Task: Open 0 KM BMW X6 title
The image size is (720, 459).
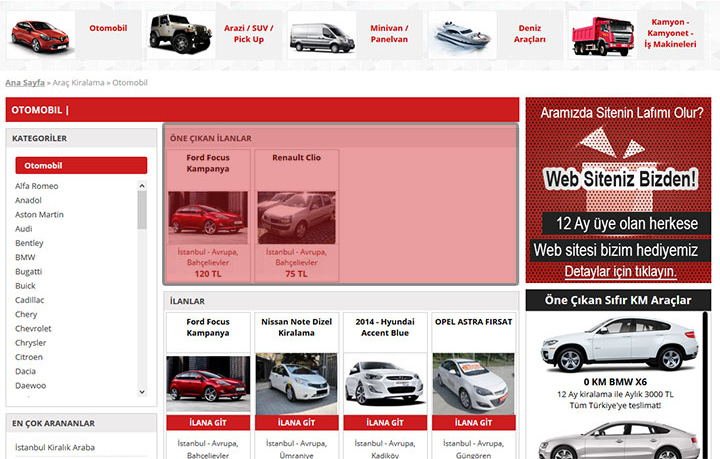Action: 615,382
